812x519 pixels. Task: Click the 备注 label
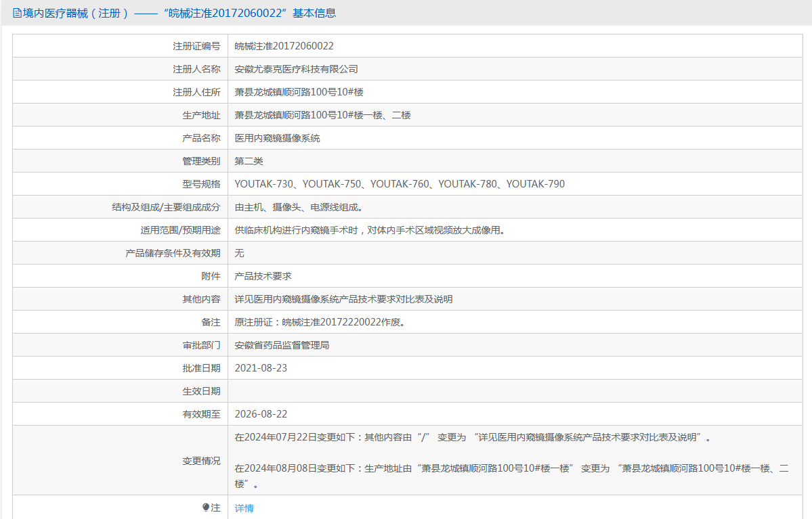(x=210, y=322)
